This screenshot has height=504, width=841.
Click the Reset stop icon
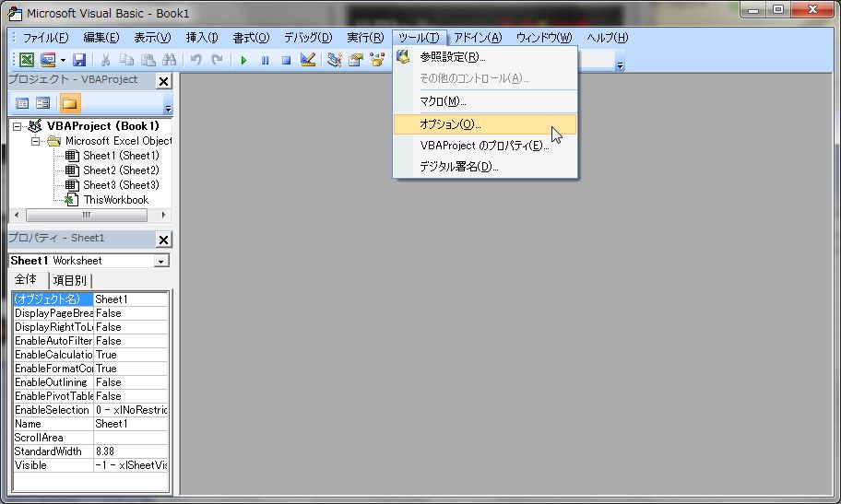click(286, 60)
